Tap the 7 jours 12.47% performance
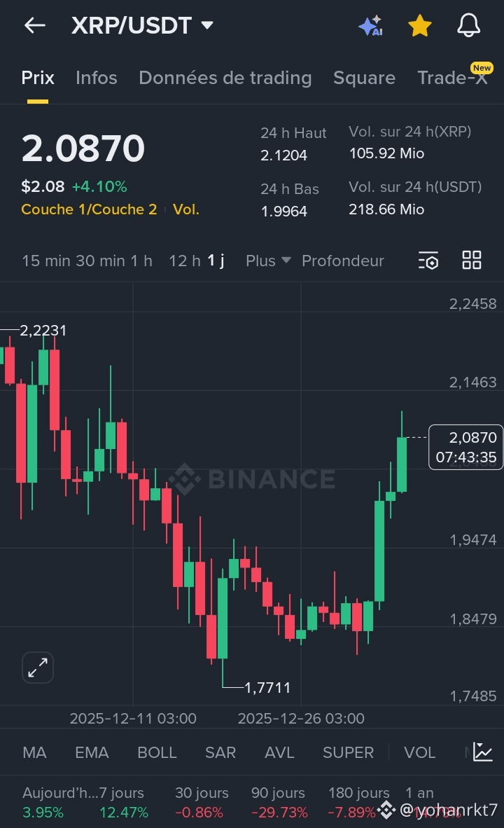This screenshot has height=828, width=504. [123, 803]
